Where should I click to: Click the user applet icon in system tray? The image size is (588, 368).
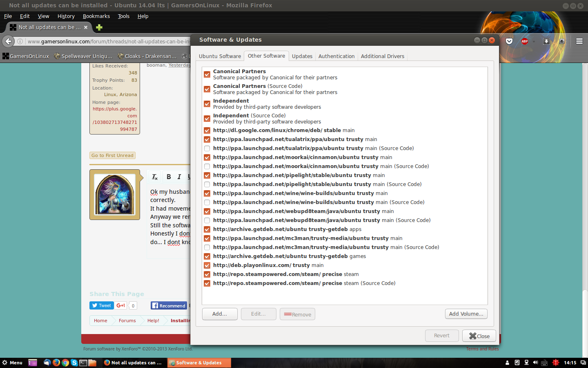coord(508,363)
